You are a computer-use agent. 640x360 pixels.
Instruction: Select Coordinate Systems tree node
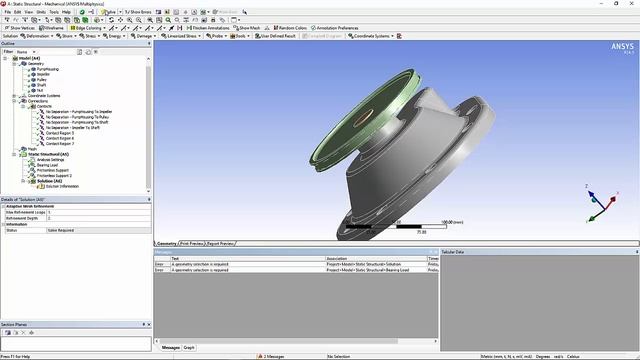pyautogui.click(x=44, y=96)
